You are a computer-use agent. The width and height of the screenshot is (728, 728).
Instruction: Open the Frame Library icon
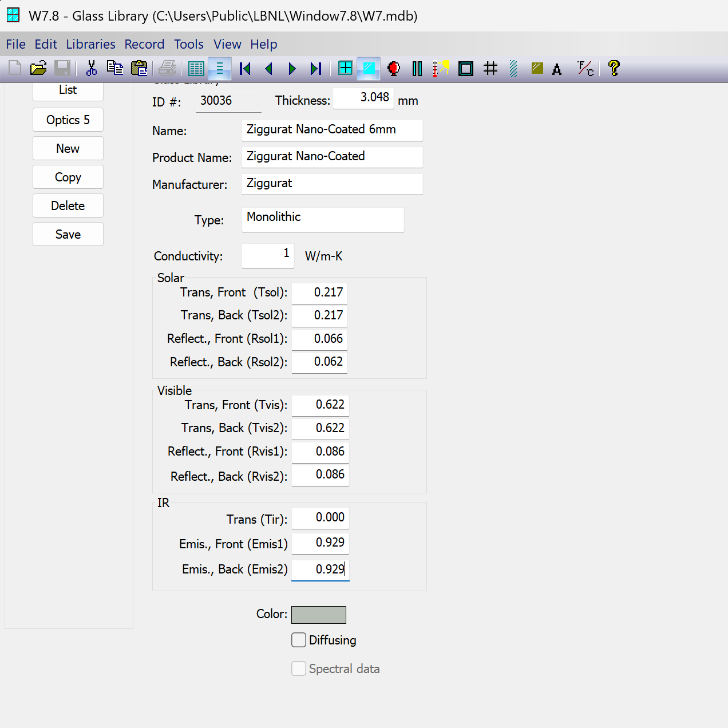click(x=466, y=69)
